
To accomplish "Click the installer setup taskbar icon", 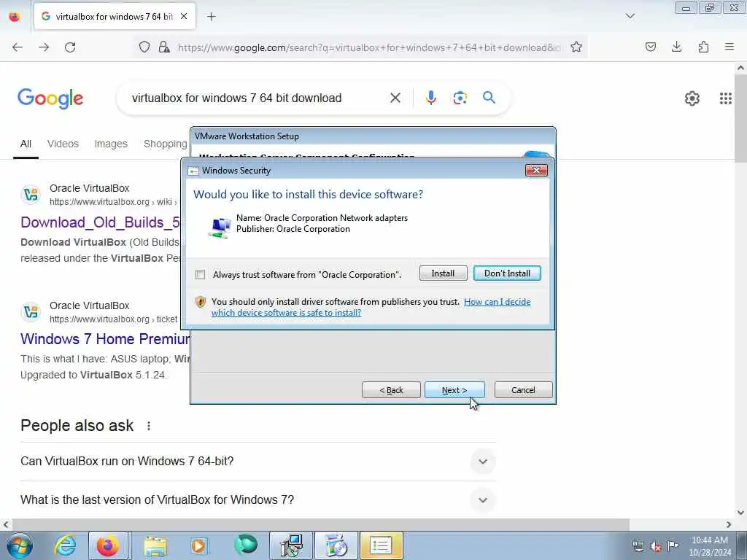I will 291,545.
